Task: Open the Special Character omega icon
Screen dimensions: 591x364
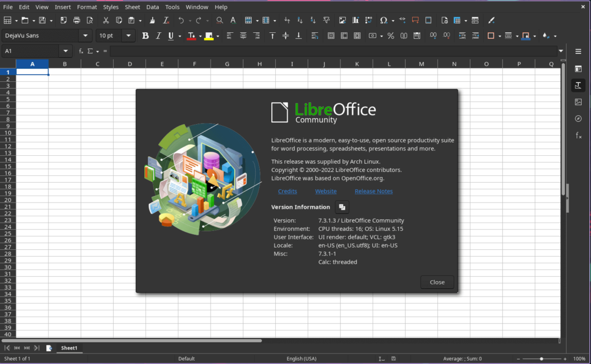Action: pos(383,20)
